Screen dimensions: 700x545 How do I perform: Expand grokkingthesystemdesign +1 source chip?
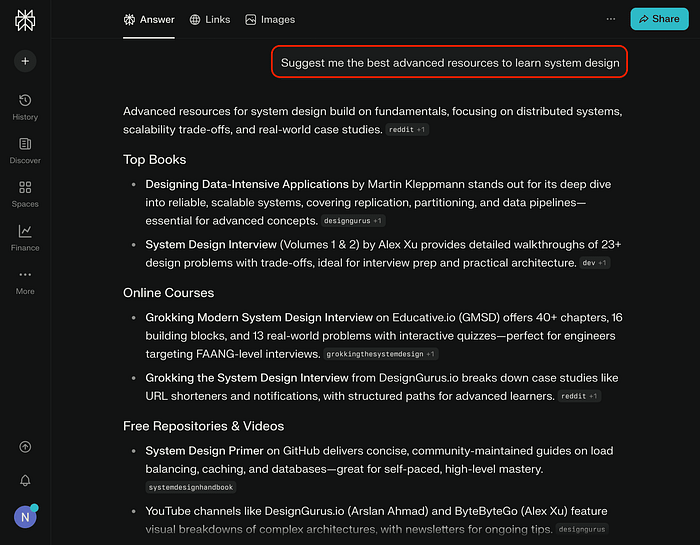click(380, 354)
